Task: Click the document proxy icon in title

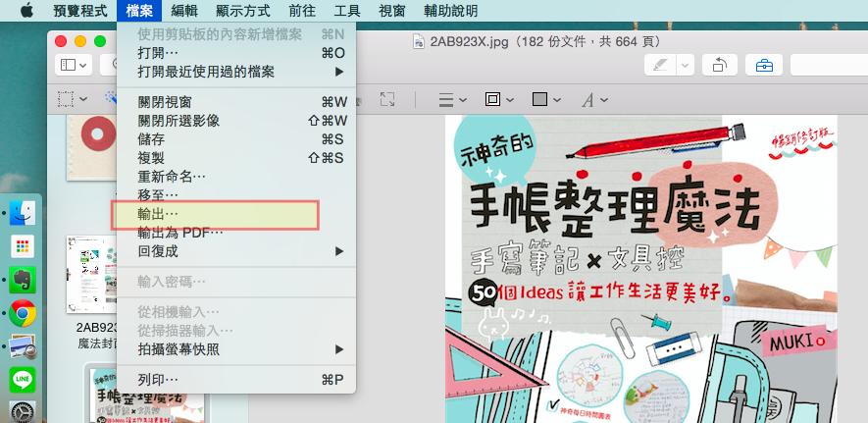Action: coord(419,42)
